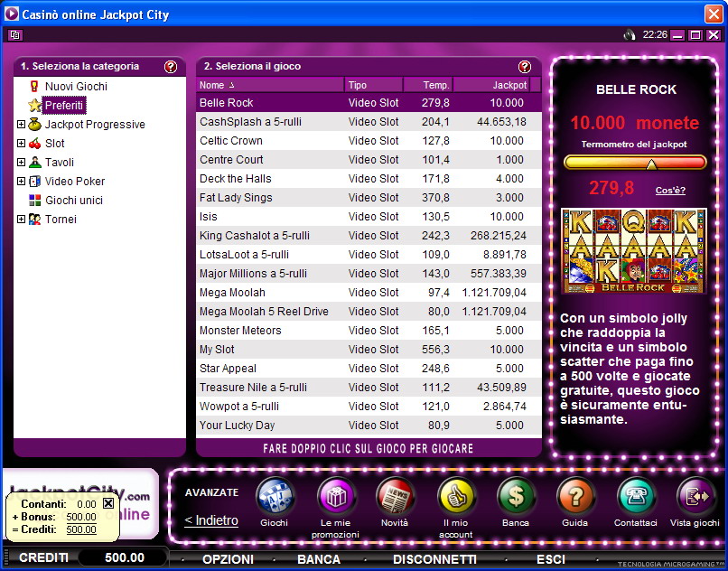Click the Jackpot City app title icon

12,14
